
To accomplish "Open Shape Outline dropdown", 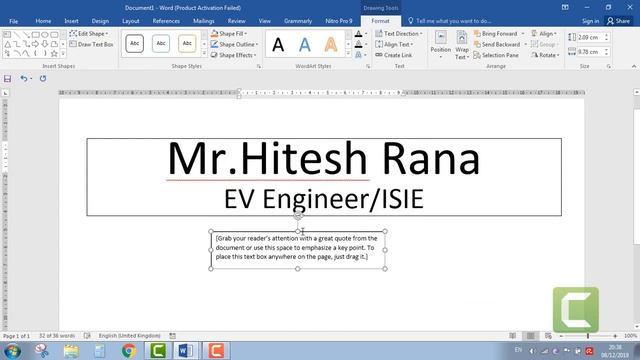I will [x=234, y=44].
